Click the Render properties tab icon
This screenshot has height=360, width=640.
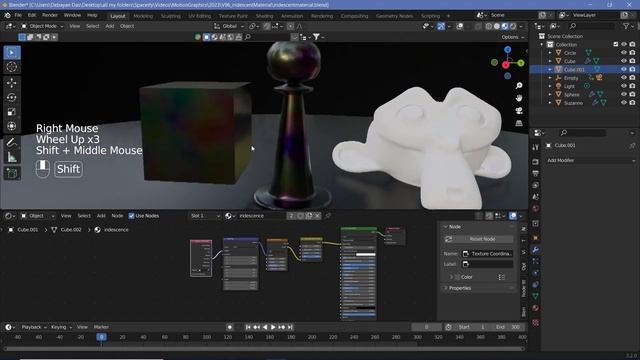pos(536,162)
